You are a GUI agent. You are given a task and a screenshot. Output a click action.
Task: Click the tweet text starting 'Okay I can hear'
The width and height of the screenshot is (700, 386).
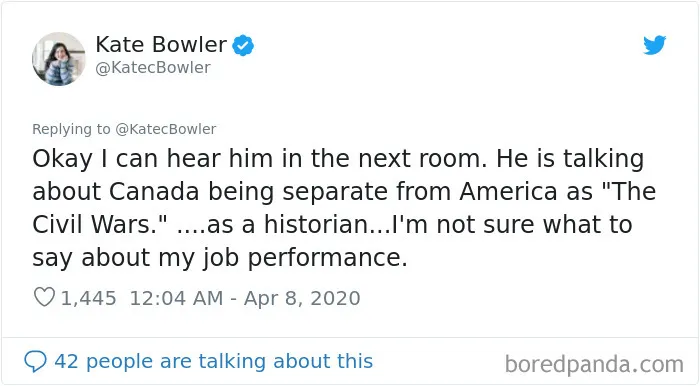click(344, 208)
